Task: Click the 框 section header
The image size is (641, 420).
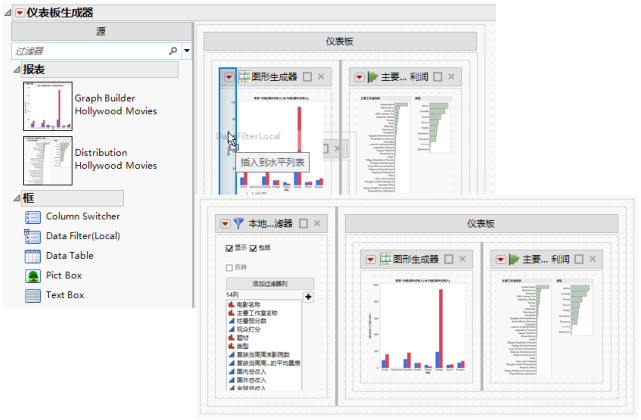Action: point(72,198)
